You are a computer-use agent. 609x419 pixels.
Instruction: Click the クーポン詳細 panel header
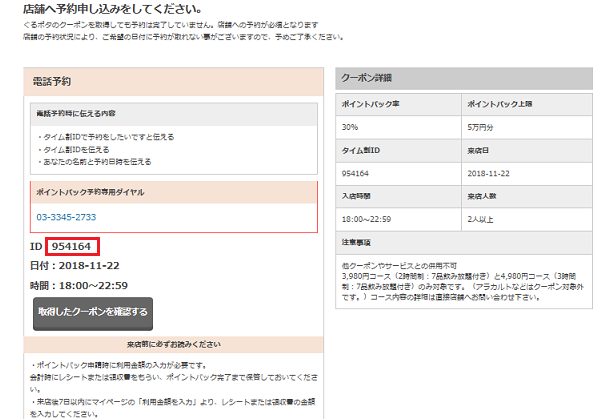click(464, 78)
